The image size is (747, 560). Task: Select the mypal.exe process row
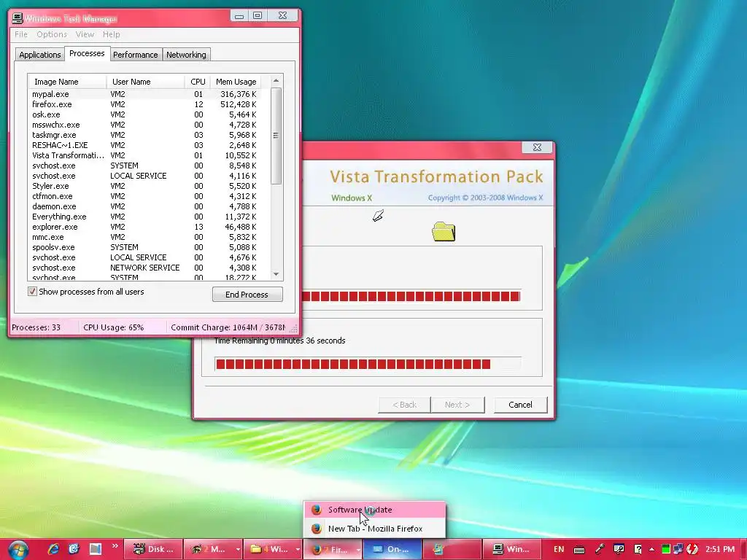coord(144,94)
